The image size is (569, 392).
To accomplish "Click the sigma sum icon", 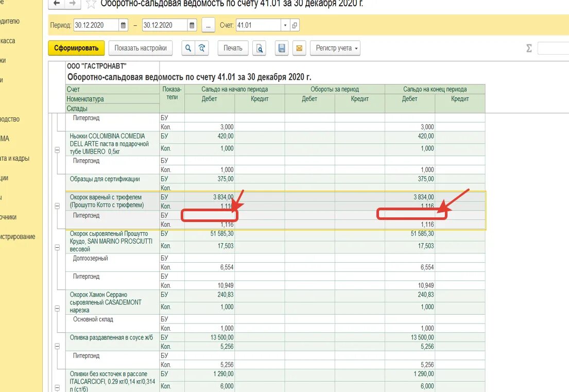I will (x=529, y=48).
